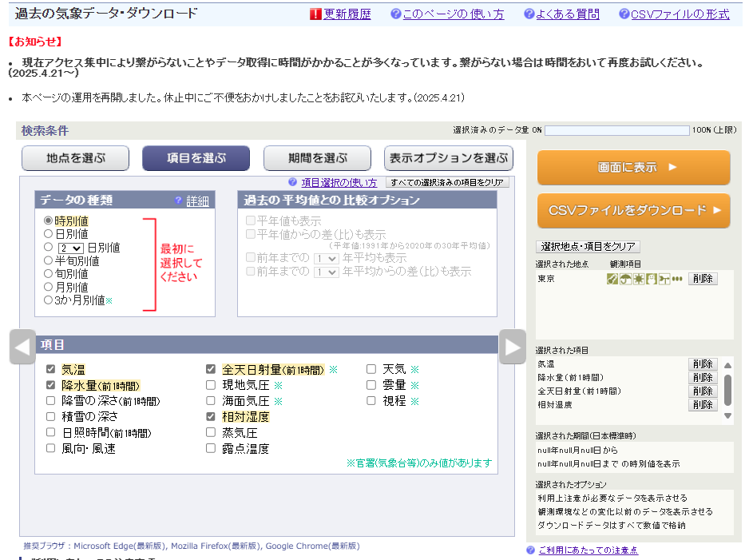Check the 現地気圧 checkbox
This screenshot has height=560, width=749.
pyautogui.click(x=211, y=385)
